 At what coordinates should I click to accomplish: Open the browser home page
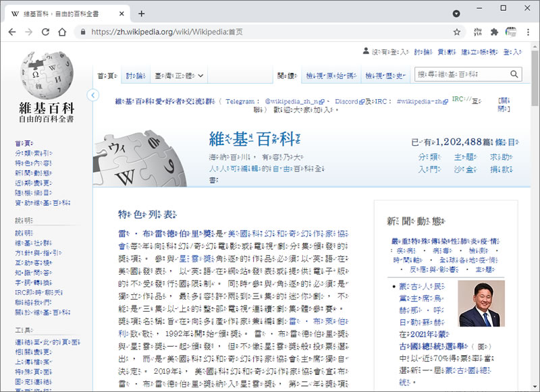click(x=62, y=32)
